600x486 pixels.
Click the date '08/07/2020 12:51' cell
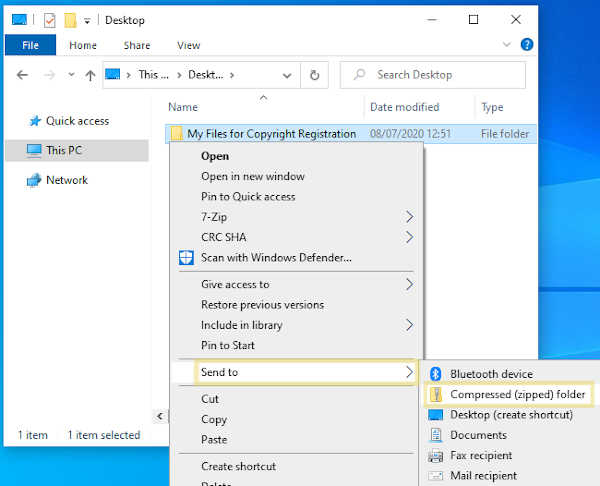pyautogui.click(x=410, y=134)
